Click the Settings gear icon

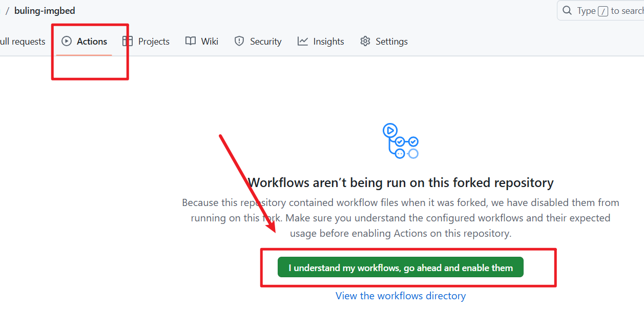point(365,42)
